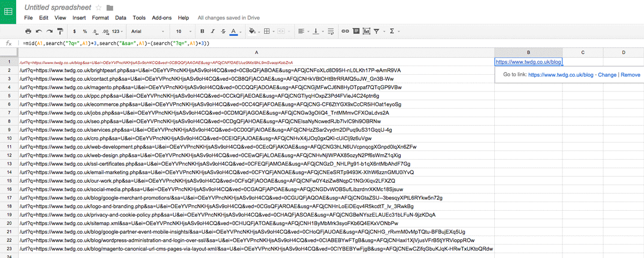Increase decimal places
The height and width of the screenshot is (258, 644).
106,31
